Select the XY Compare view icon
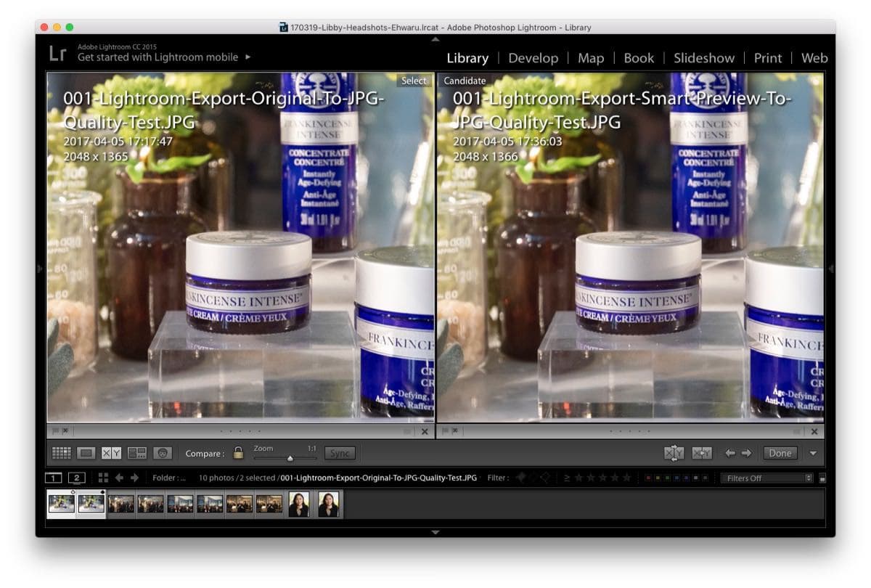Image resolution: width=871 pixels, height=588 pixels. pos(111,453)
